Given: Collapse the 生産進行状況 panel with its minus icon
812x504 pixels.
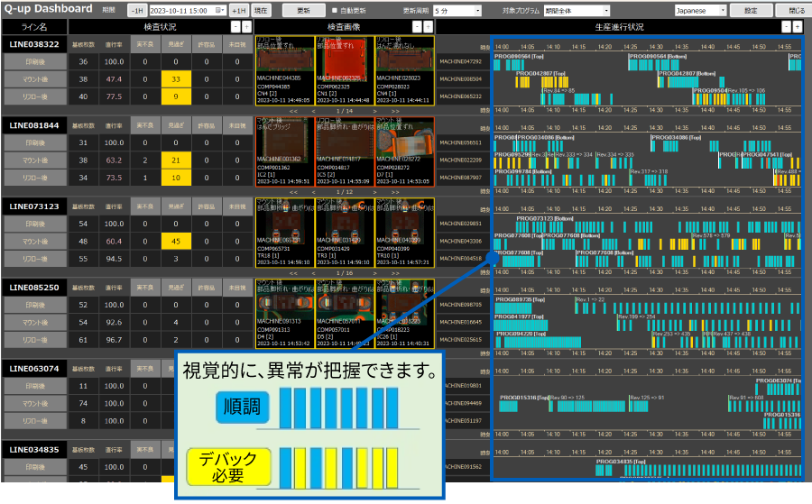Looking at the screenshot, I should [786, 27].
